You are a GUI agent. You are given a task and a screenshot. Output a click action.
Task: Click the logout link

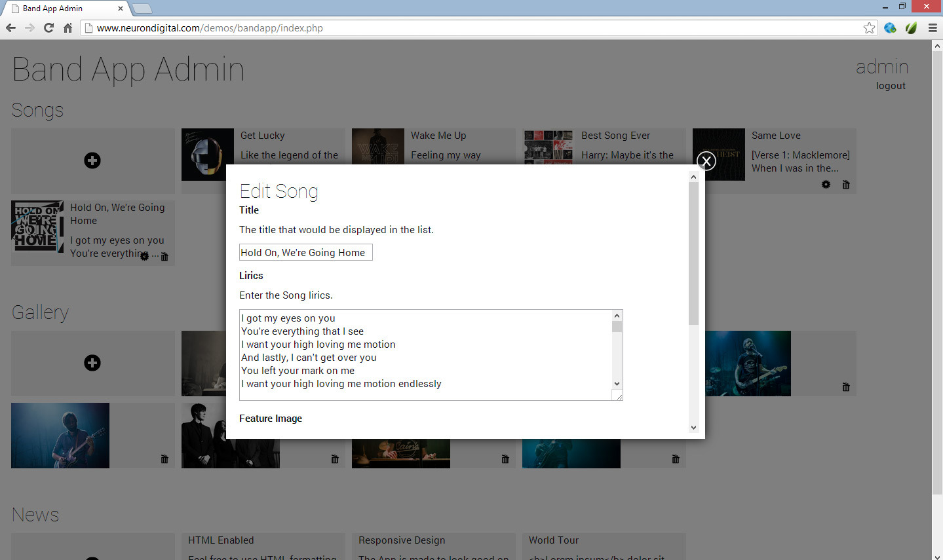tap(891, 86)
